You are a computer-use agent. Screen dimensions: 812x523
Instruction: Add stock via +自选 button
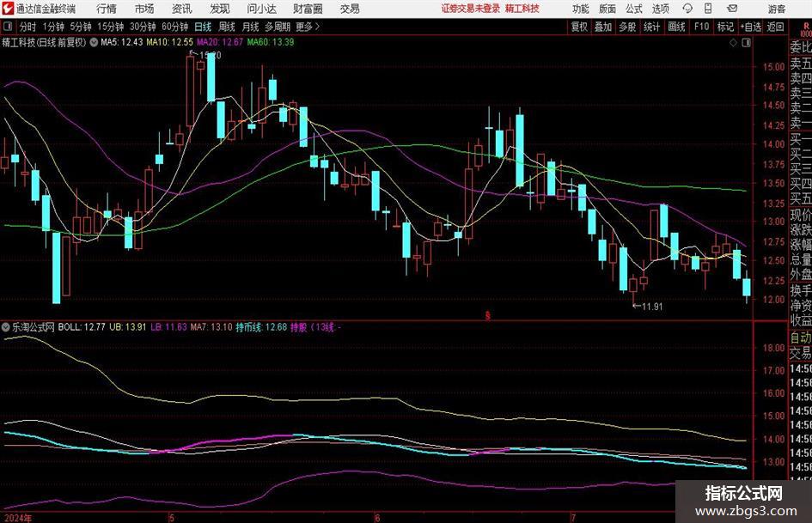click(751, 27)
